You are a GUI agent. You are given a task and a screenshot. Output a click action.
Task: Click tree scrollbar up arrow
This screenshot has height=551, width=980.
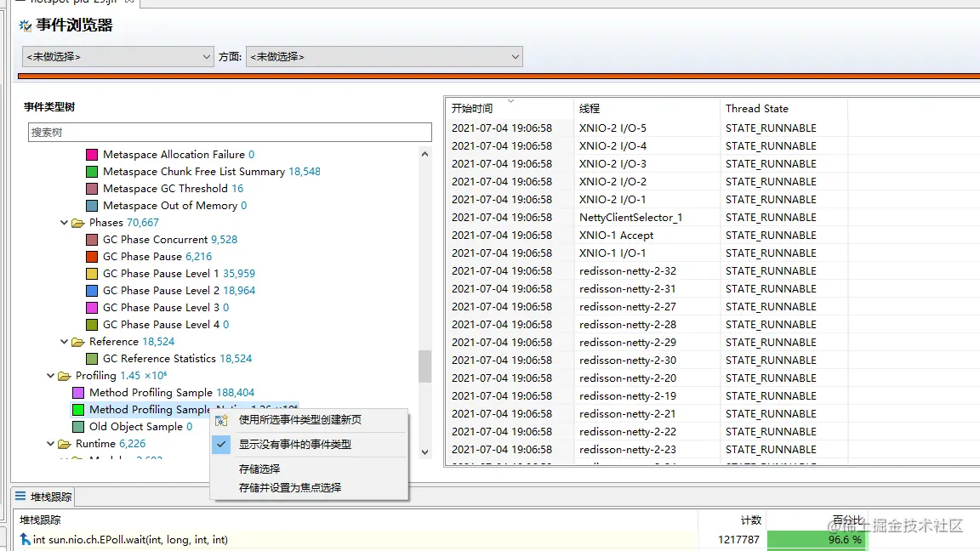[425, 154]
